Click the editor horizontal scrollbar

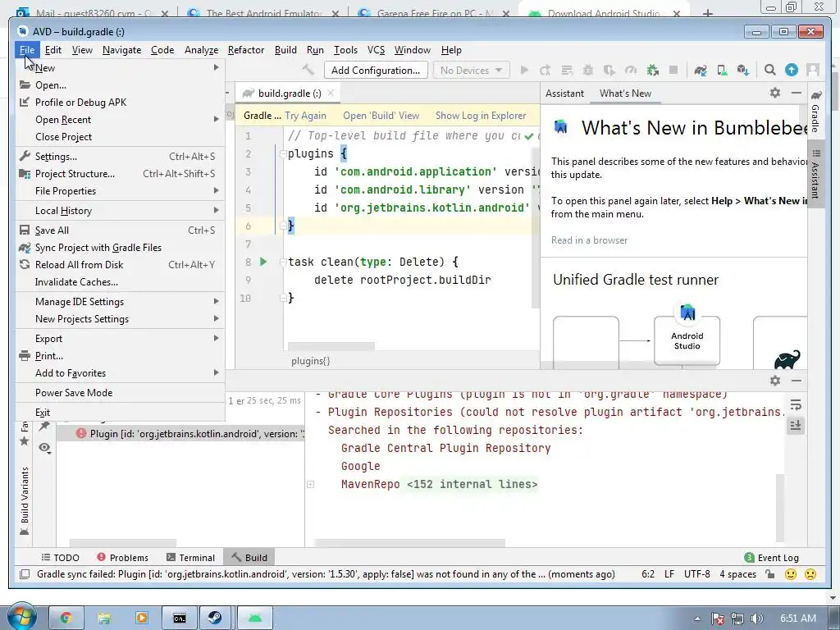click(331, 346)
